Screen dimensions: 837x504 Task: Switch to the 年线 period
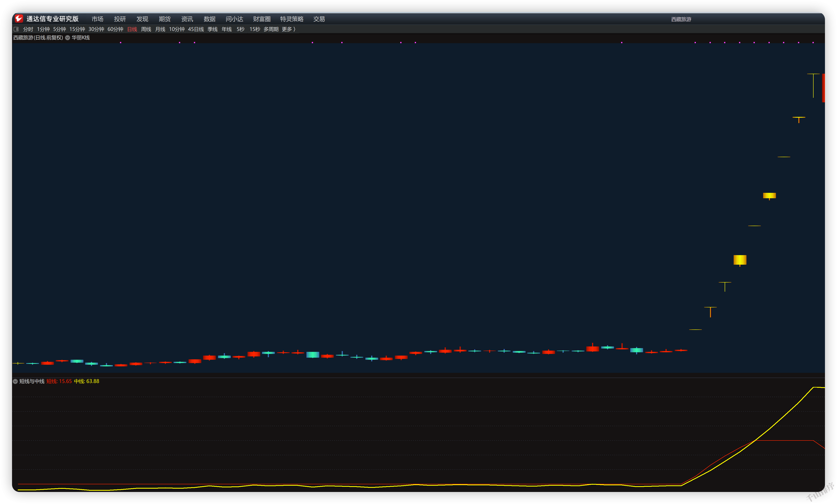(226, 29)
